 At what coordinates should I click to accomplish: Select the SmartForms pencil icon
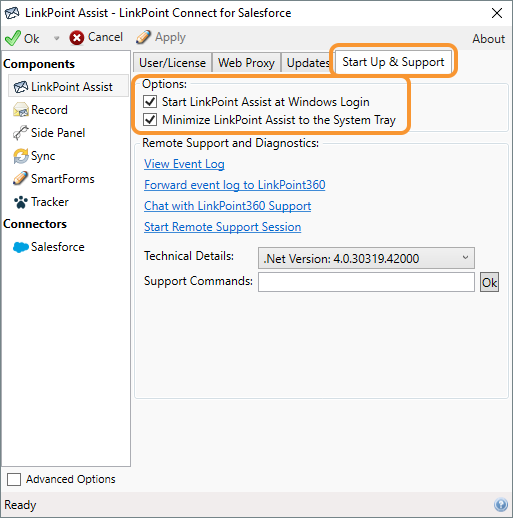[20, 179]
